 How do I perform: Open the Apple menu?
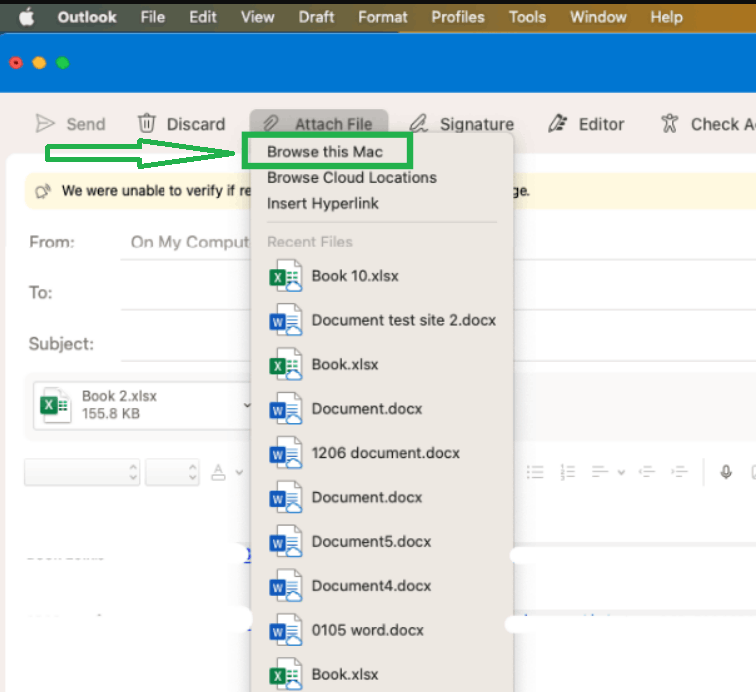tap(27, 17)
